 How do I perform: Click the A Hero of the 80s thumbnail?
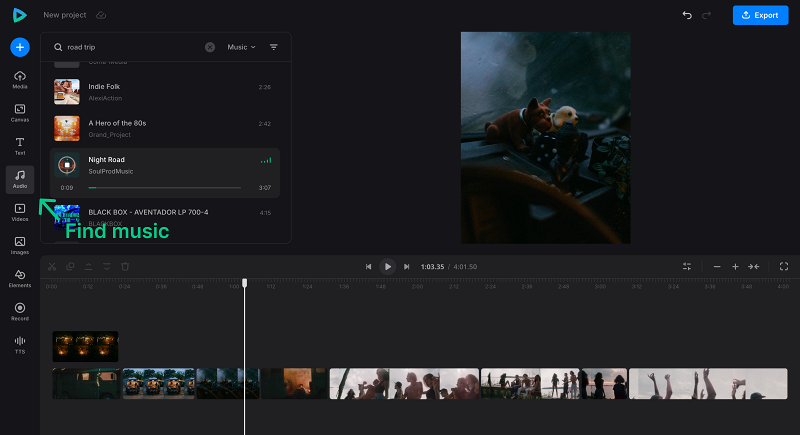coord(67,129)
